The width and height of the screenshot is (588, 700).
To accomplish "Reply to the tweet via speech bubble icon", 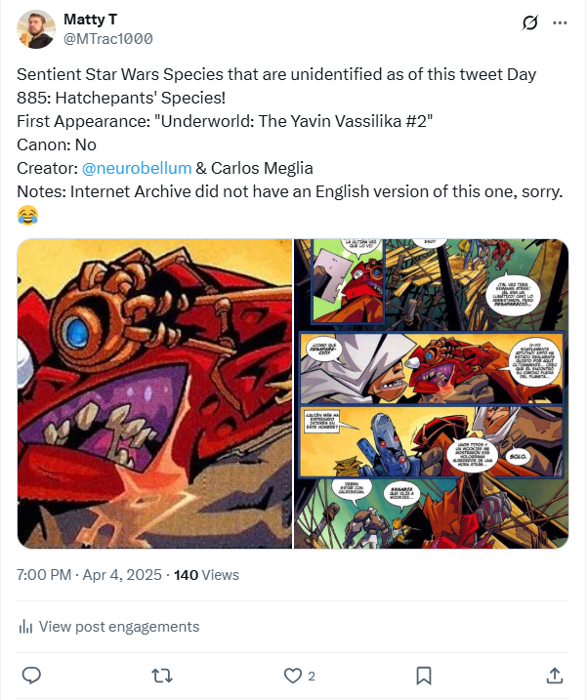I will click(x=31, y=675).
